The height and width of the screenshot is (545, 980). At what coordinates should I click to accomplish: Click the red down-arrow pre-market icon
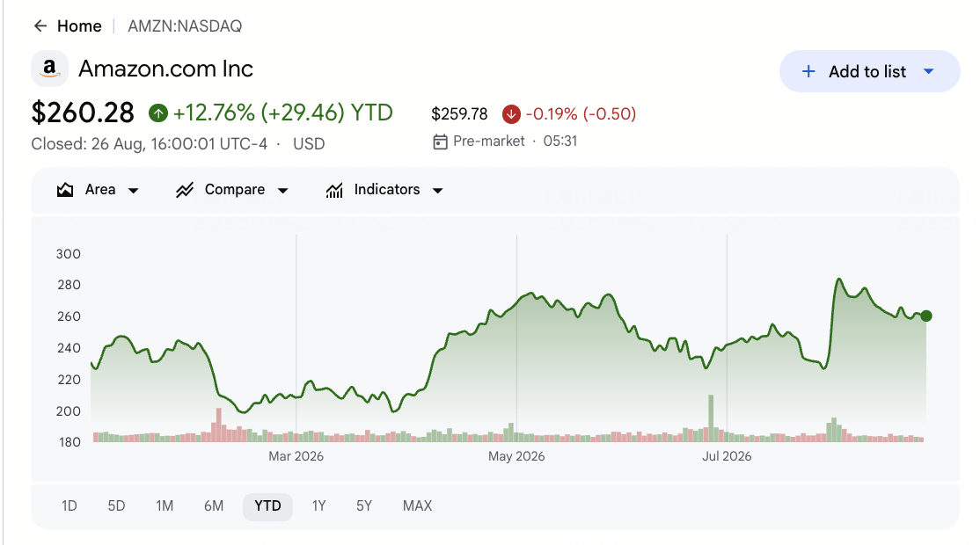click(x=511, y=113)
